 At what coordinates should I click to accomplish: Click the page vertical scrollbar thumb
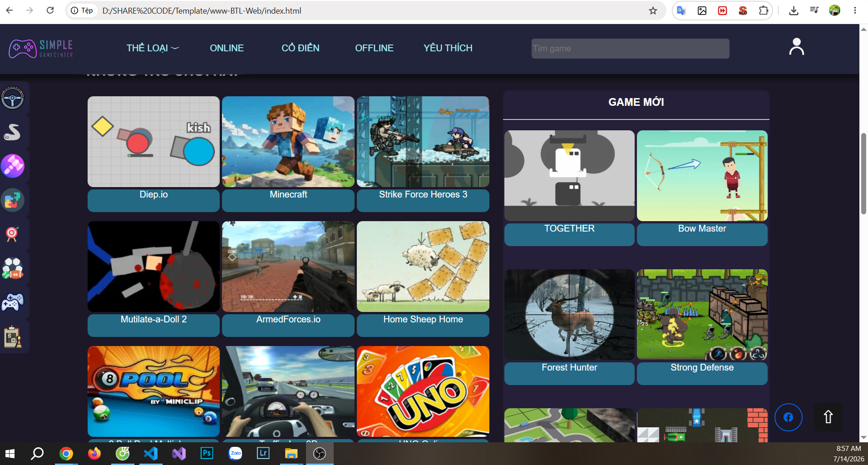(863, 173)
